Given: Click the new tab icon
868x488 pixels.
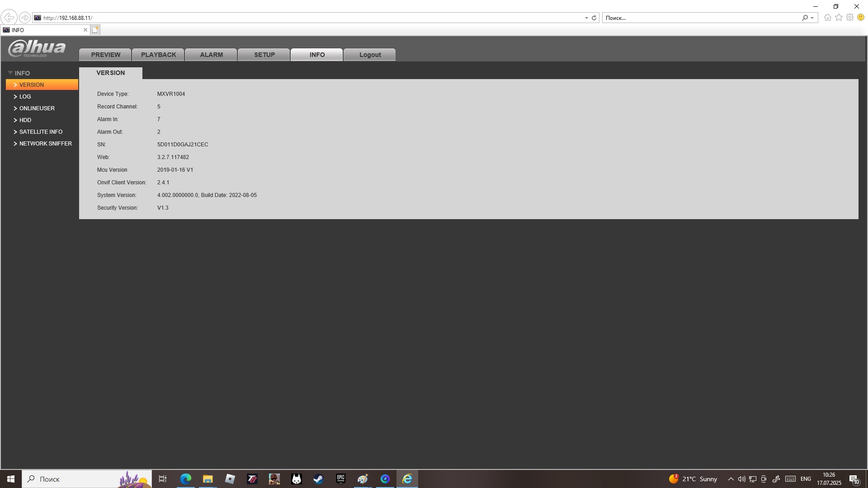Looking at the screenshot, I should tap(95, 30).
